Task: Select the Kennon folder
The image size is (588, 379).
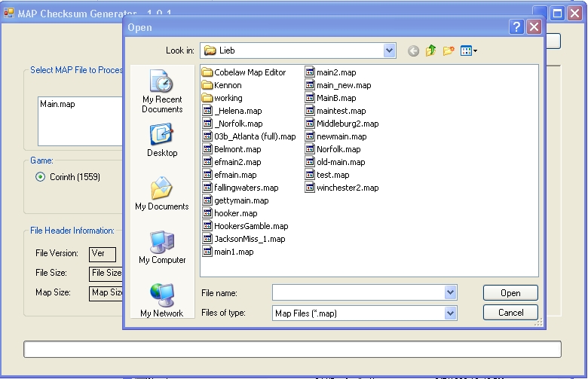Action: tap(222, 85)
